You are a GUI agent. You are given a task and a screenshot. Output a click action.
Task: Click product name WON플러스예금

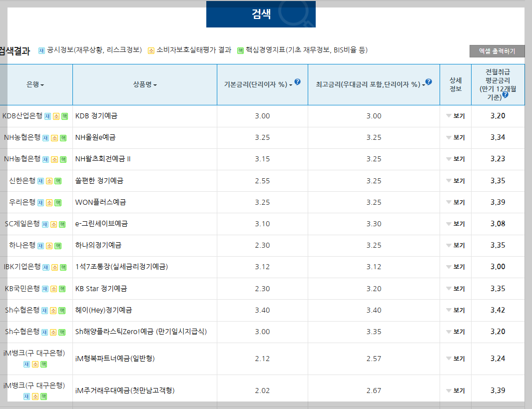click(100, 202)
